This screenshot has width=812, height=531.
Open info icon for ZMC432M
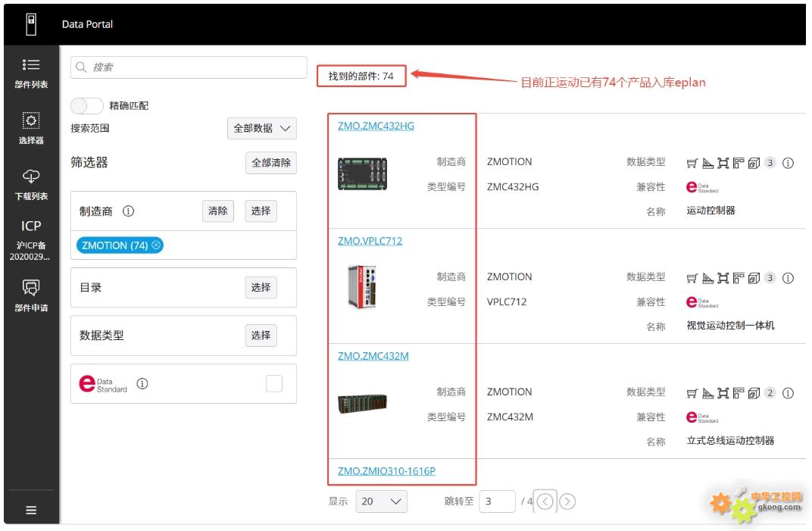[x=788, y=393]
